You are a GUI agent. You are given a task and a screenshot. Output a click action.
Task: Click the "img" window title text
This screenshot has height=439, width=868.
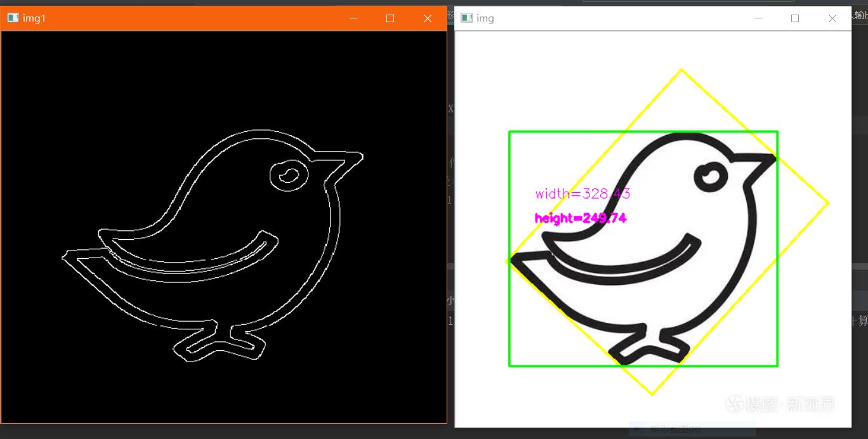tap(485, 18)
